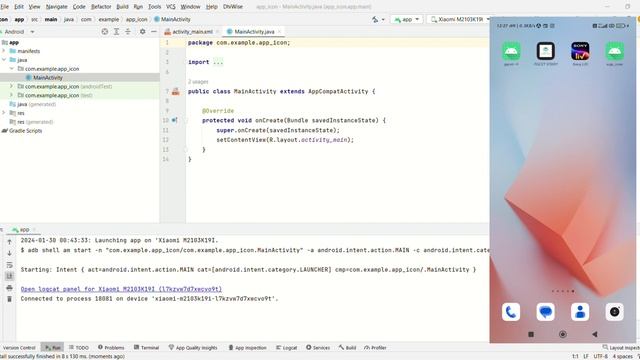Tap the app_icon Android app on device
This screenshot has height=360, width=640.
click(x=615, y=51)
